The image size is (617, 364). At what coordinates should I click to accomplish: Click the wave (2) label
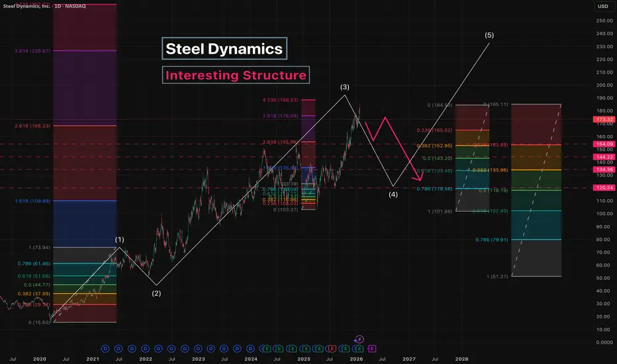156,293
